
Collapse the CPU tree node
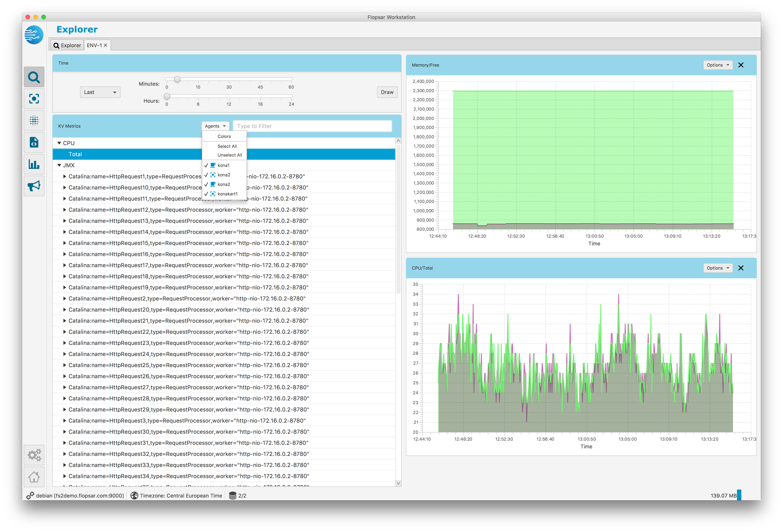click(59, 143)
